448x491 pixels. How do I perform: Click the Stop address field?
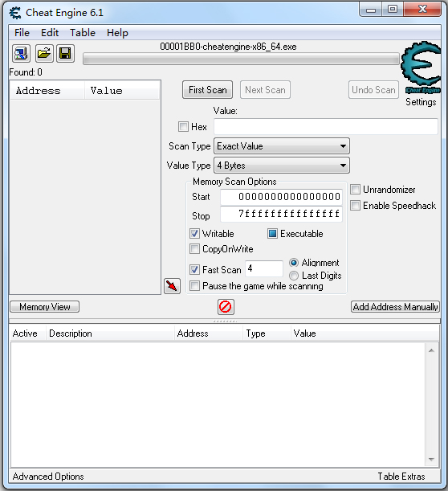click(281, 215)
